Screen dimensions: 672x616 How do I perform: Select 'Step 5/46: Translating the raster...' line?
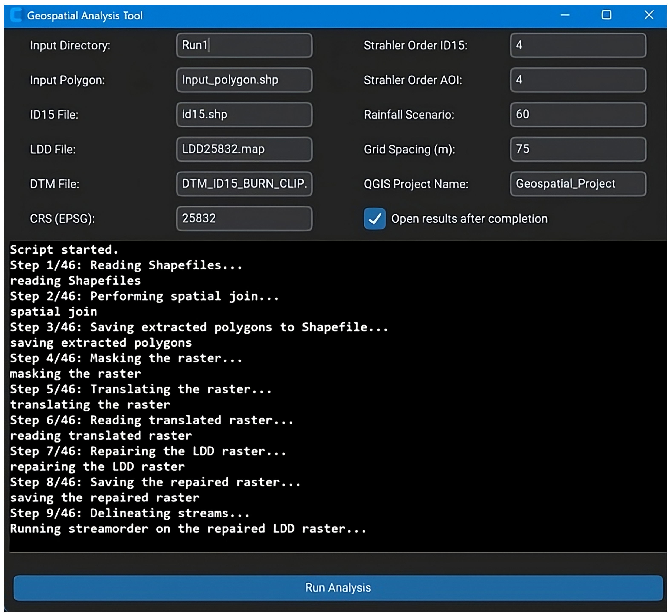[141, 389]
